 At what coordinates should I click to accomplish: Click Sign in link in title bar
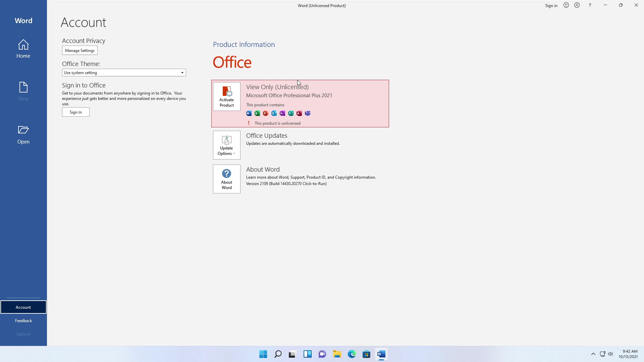[x=551, y=6]
